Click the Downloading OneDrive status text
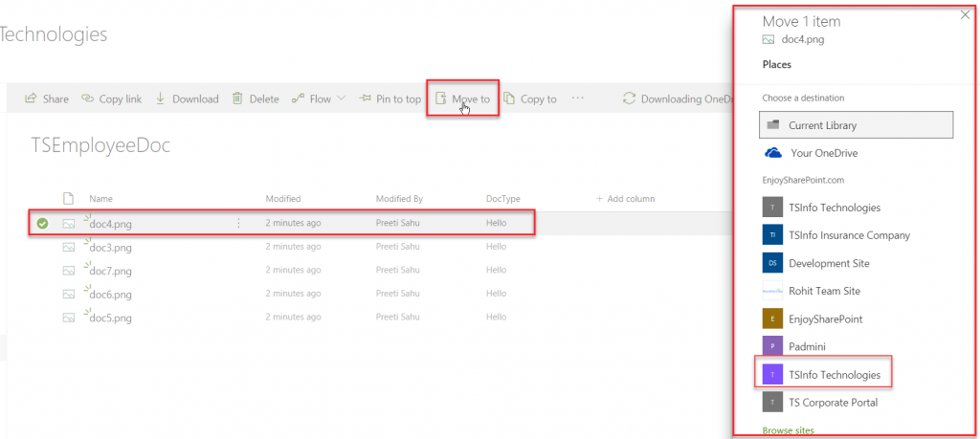This screenshot has height=439, width=980. point(685,99)
